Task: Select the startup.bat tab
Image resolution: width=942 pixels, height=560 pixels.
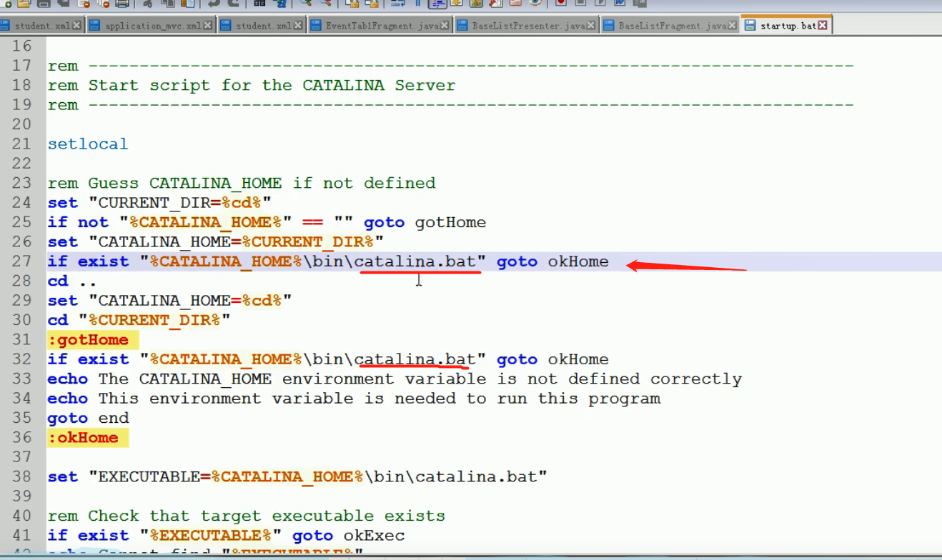Action: (x=788, y=26)
